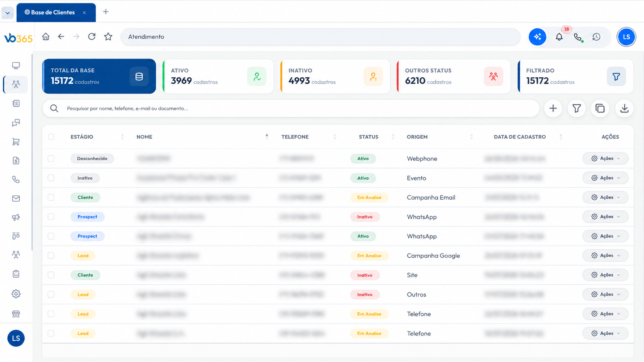Click the copy/duplicate icon beside filter

coord(600,108)
